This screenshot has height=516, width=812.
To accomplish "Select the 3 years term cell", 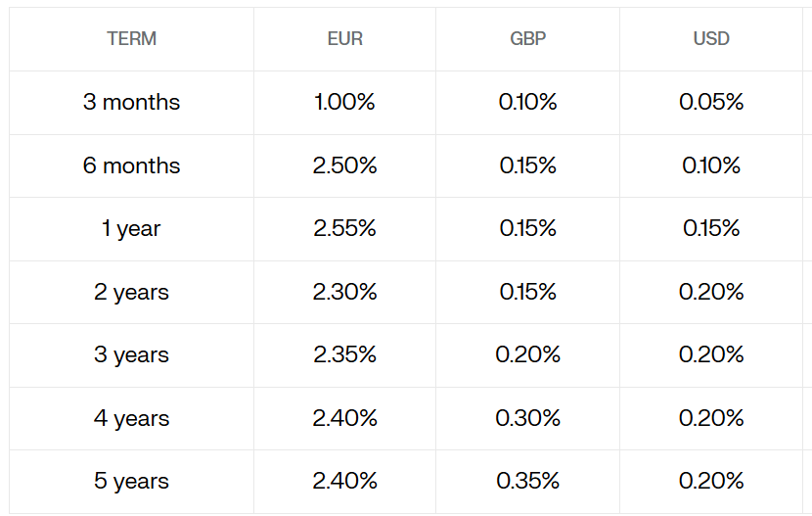I will 132,354.
